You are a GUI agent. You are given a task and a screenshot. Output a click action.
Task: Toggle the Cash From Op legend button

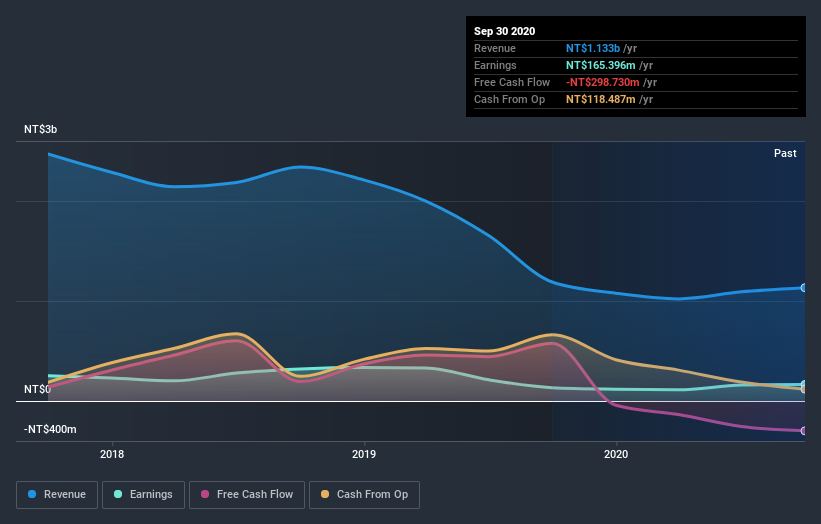(364, 495)
